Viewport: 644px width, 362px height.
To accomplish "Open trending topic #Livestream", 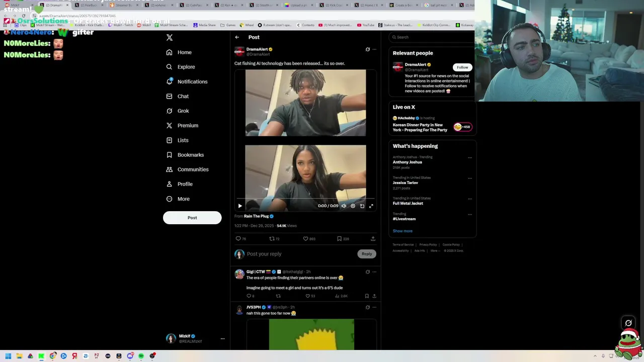I will 404,219.
